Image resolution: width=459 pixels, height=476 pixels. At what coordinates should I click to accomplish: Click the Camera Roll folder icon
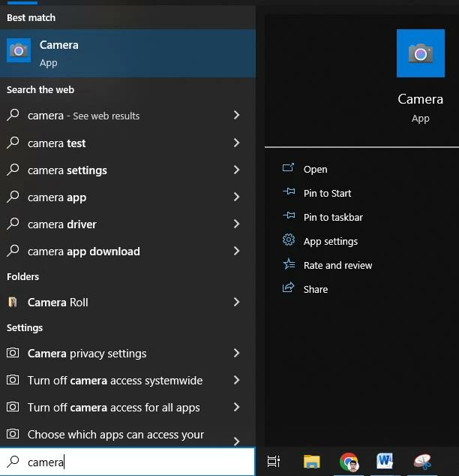tap(13, 303)
